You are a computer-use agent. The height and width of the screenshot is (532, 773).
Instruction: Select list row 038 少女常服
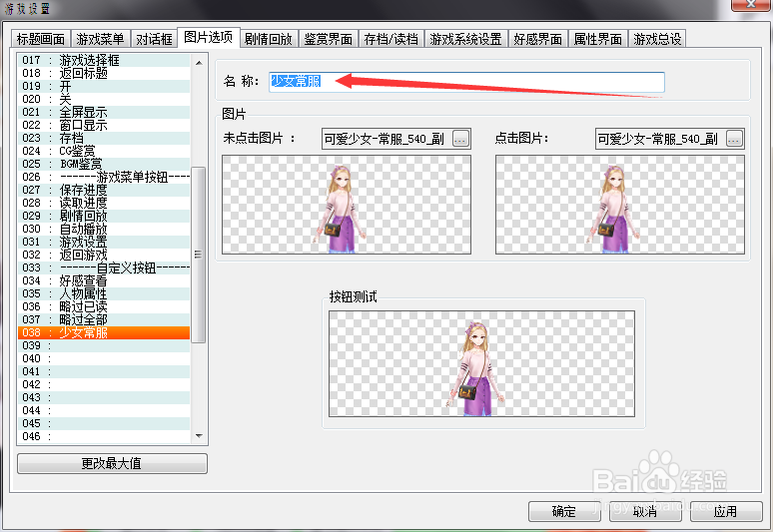point(104,332)
